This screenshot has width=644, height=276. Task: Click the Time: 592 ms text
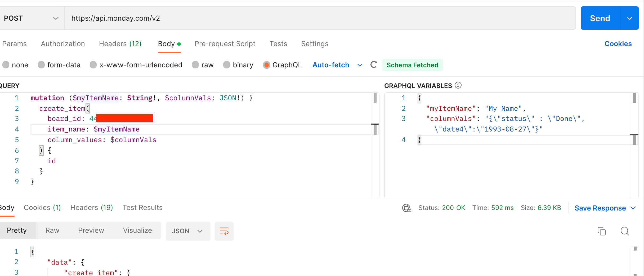(493, 208)
